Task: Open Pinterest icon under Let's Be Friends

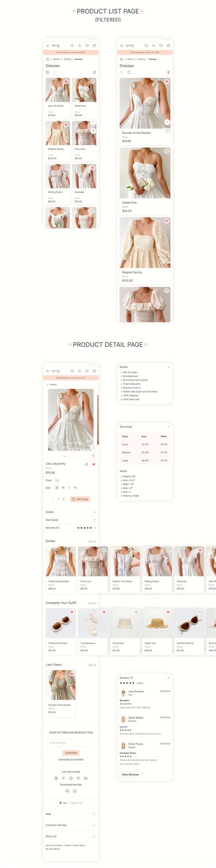Action: click(x=78, y=778)
